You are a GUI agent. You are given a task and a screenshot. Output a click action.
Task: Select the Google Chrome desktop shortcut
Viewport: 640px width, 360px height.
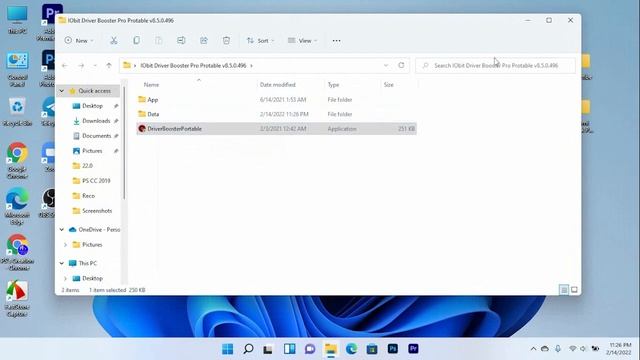(17, 161)
